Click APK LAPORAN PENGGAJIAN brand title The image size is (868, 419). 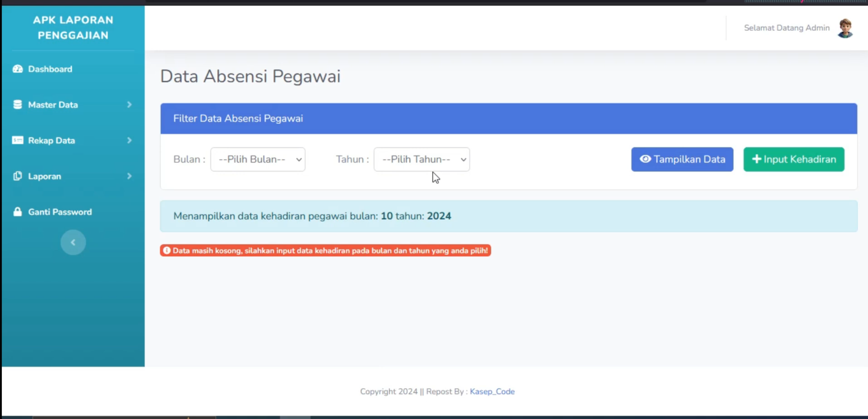(x=73, y=28)
